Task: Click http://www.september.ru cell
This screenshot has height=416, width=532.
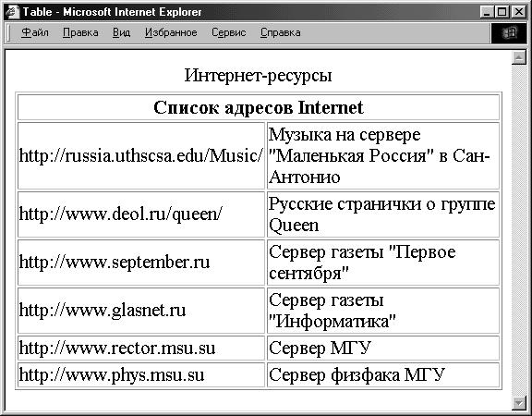Action: pyautogui.click(x=141, y=263)
